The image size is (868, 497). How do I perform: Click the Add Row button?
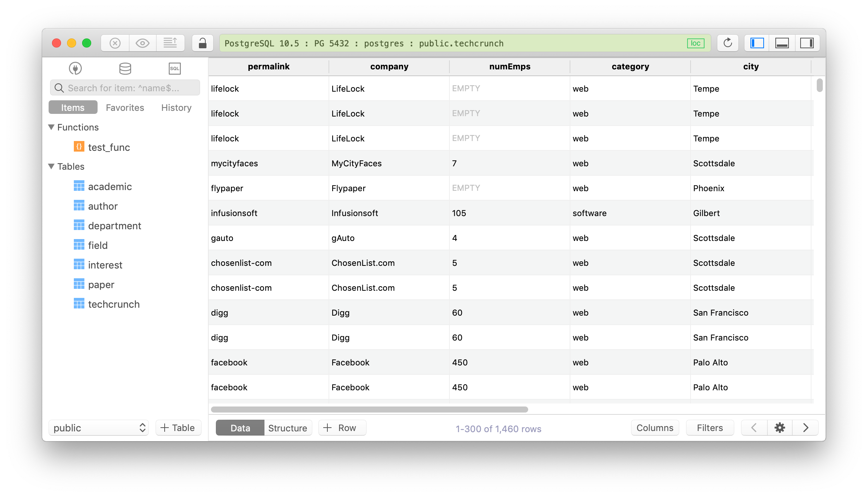341,428
